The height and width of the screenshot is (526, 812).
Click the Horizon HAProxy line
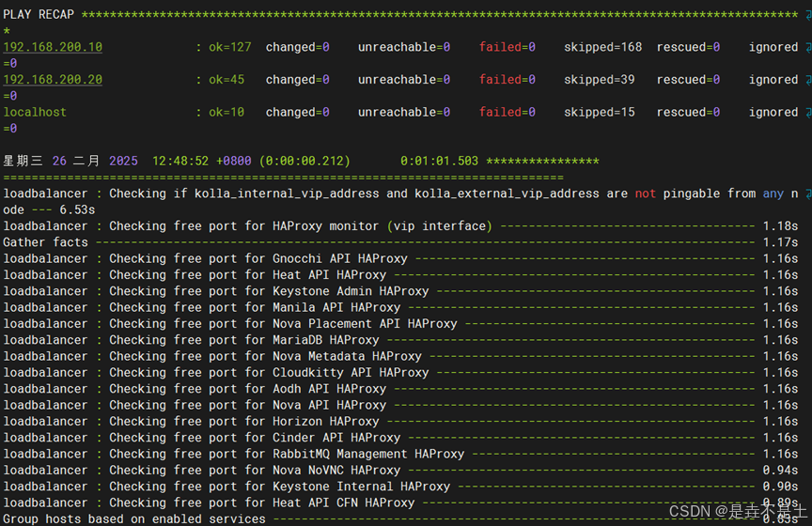[x=400, y=422]
